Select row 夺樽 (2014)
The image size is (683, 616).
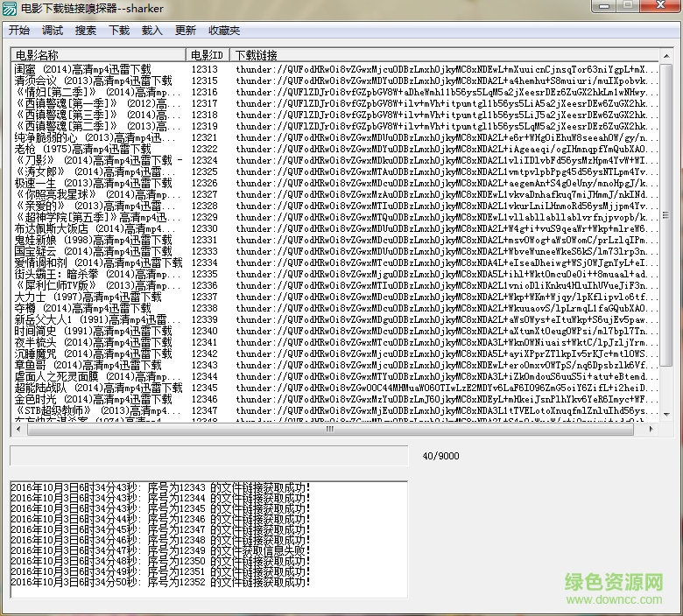(x=335, y=308)
